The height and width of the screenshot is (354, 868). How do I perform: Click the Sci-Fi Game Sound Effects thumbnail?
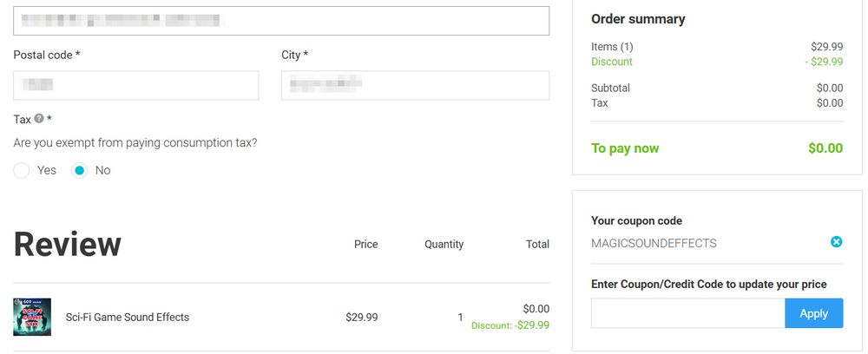(32, 317)
